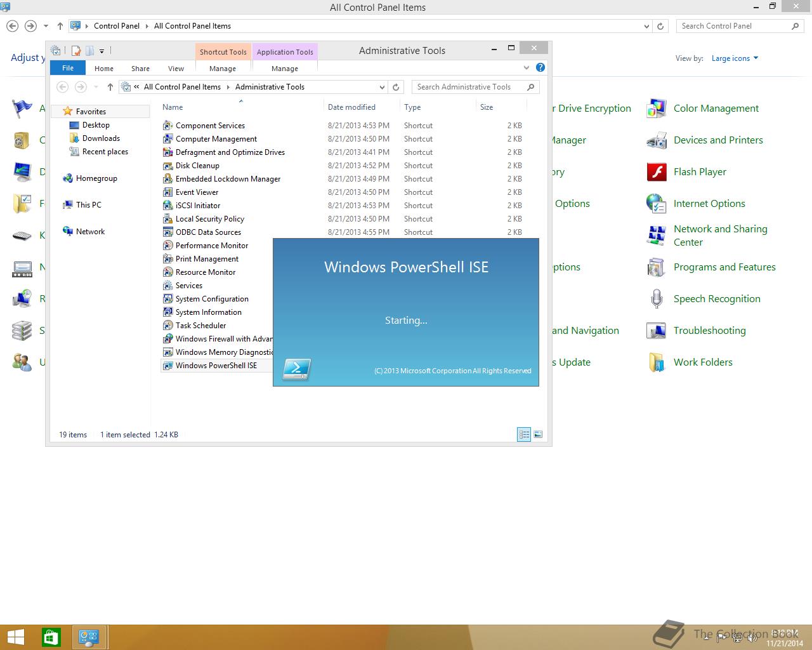Open the File ribbon tab
The height and width of the screenshot is (650, 812).
click(68, 68)
